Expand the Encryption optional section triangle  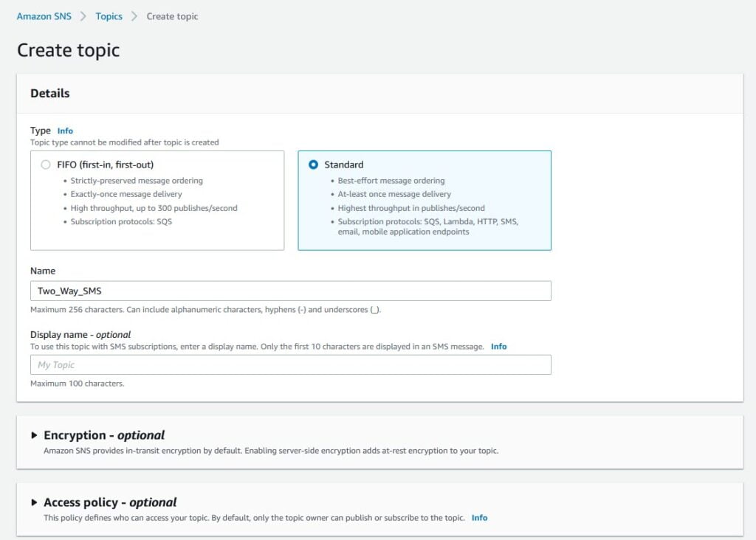[34, 435]
